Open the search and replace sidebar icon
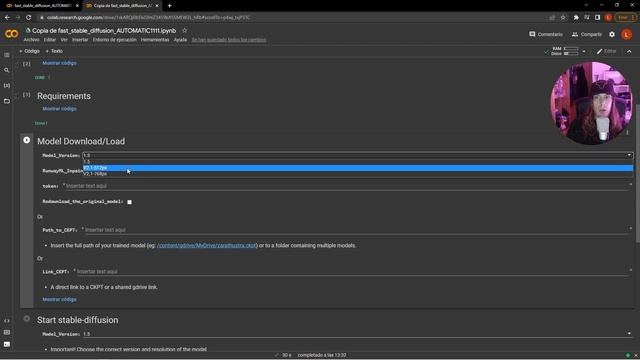 coord(7,70)
